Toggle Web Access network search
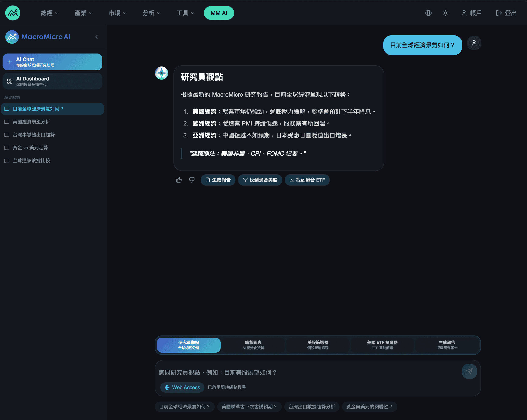Viewport: 527px width, 420px height. 182,388
